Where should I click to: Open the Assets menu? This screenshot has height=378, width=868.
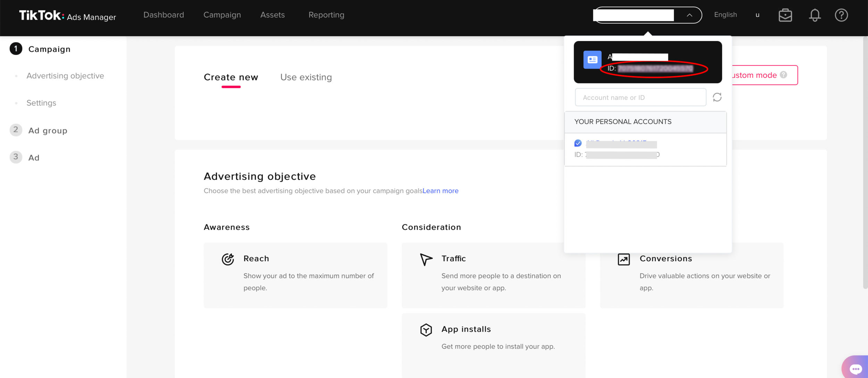272,15
